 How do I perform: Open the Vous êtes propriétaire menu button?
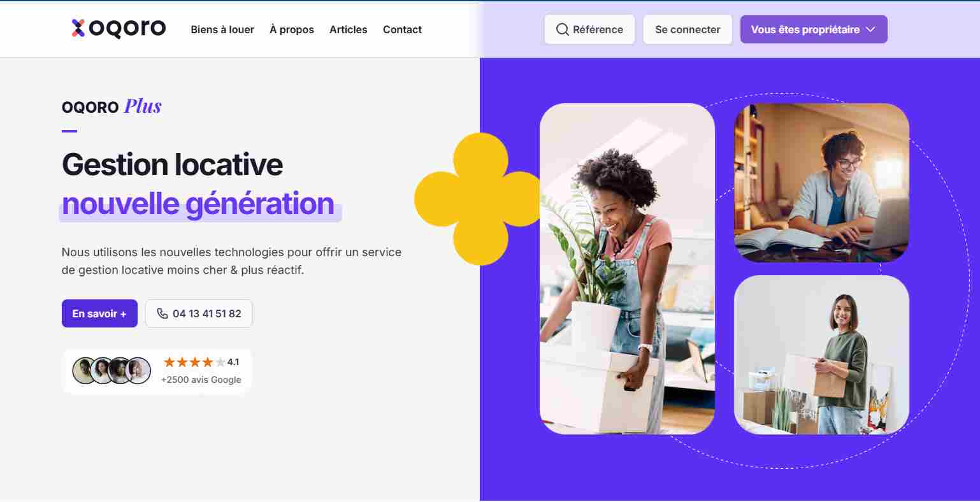814,29
